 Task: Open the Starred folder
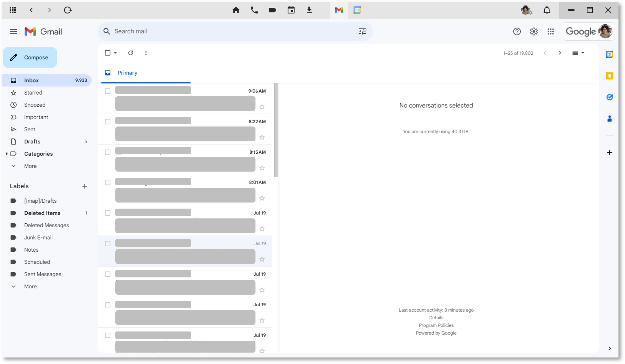coord(33,93)
